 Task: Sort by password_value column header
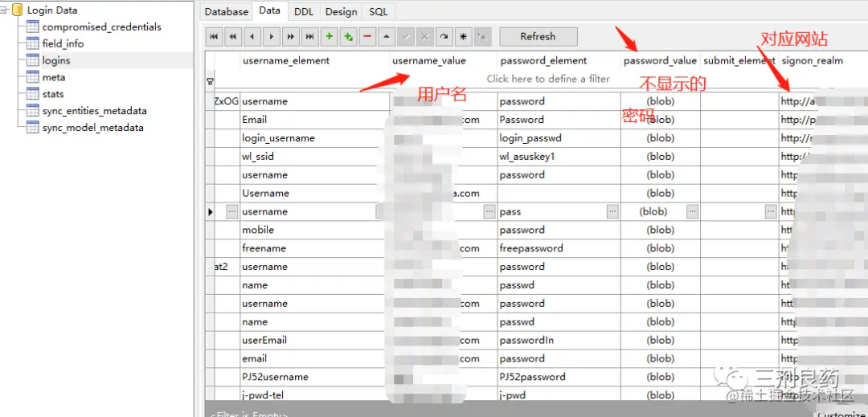pos(661,61)
